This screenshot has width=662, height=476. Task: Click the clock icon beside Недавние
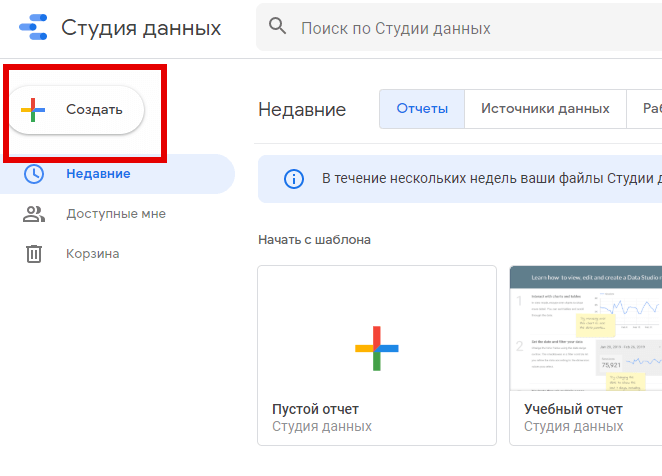[34, 174]
